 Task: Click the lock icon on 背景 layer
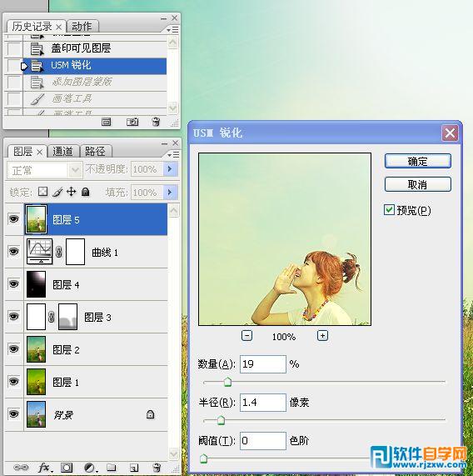point(150,414)
